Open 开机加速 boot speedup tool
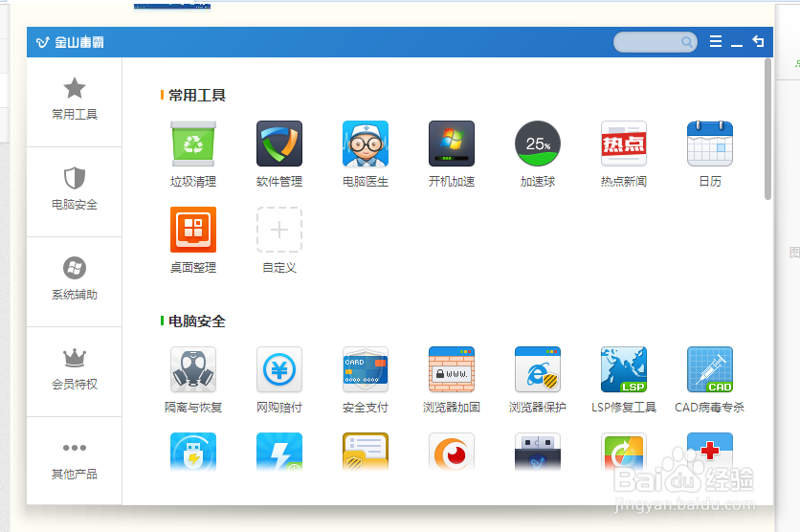This screenshot has width=800, height=532. (x=452, y=153)
